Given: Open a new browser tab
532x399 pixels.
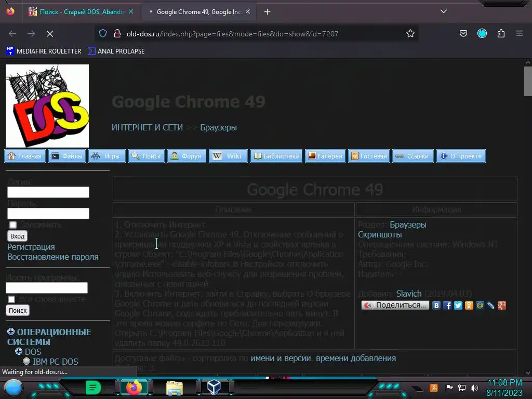Looking at the screenshot, I should tap(268, 12).
